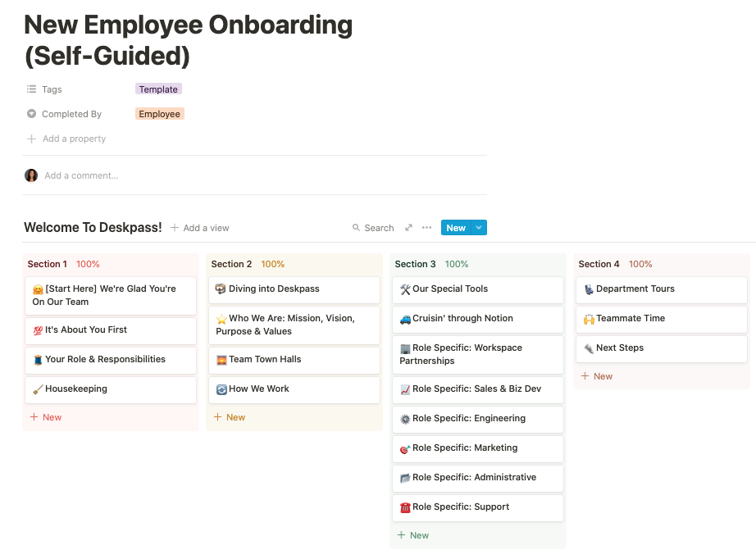
Task: Click the 100 emoji on It's About You First
Action: [x=38, y=330]
